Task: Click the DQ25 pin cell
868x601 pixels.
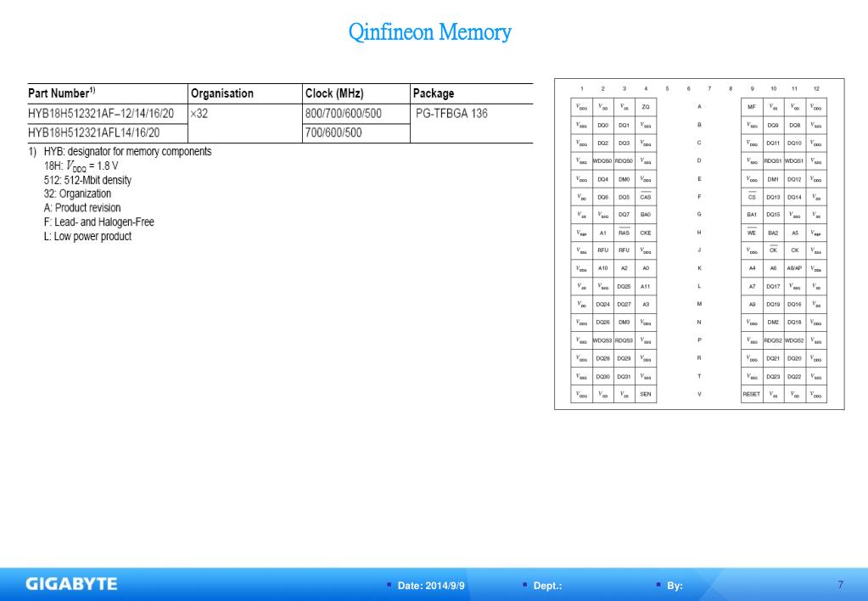Action: [x=624, y=286]
